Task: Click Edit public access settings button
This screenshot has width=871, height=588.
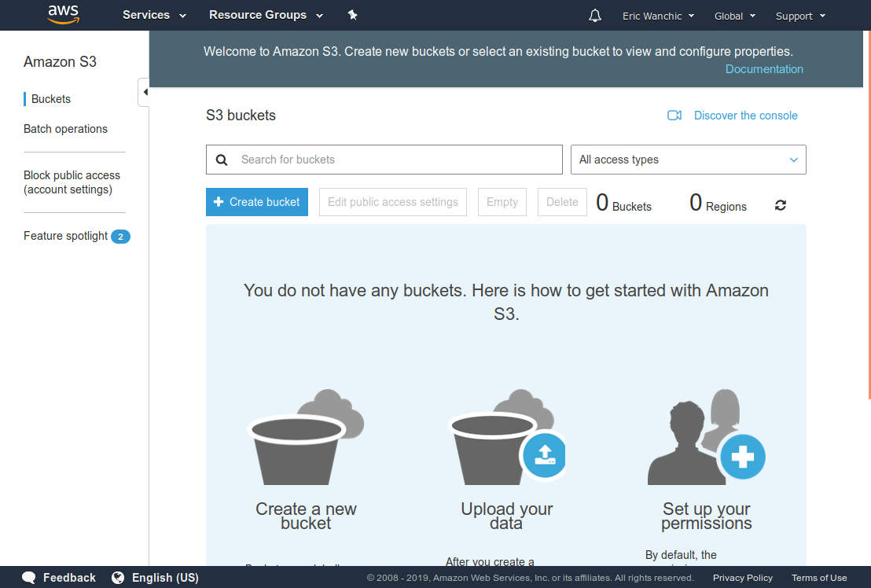Action: (393, 202)
